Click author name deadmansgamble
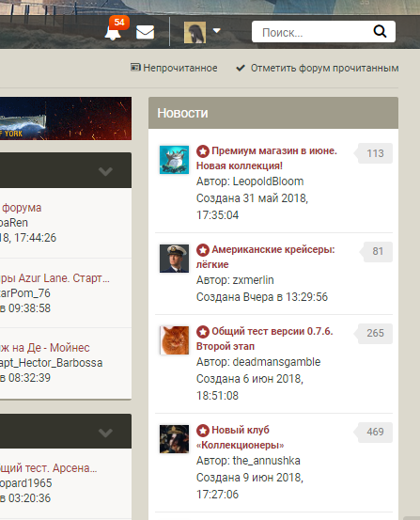This screenshot has width=420, height=520. pos(276,362)
